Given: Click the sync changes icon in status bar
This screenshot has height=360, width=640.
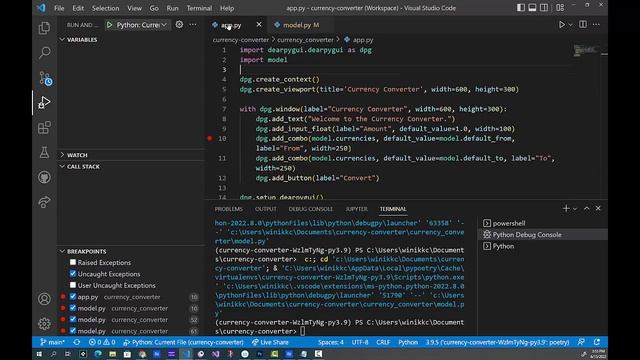Looking at the screenshot, I should (x=77, y=342).
